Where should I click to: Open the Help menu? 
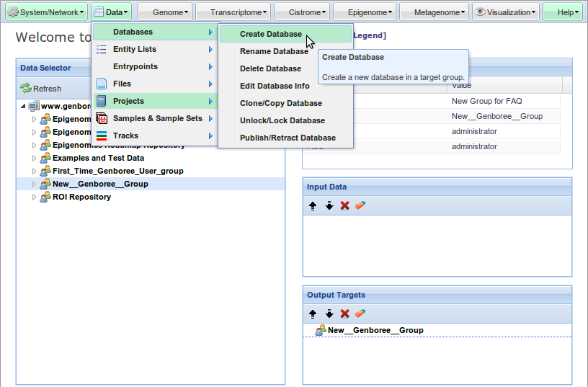tap(563, 12)
